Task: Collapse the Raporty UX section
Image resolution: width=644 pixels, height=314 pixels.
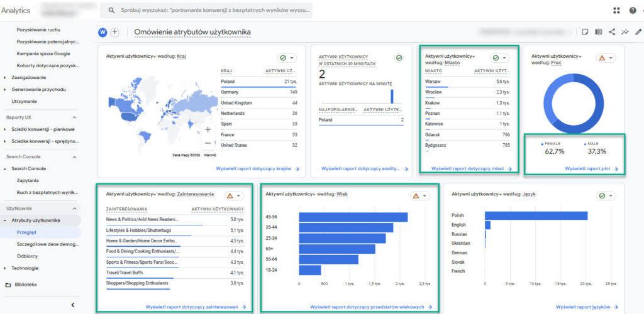Action: pos(74,117)
